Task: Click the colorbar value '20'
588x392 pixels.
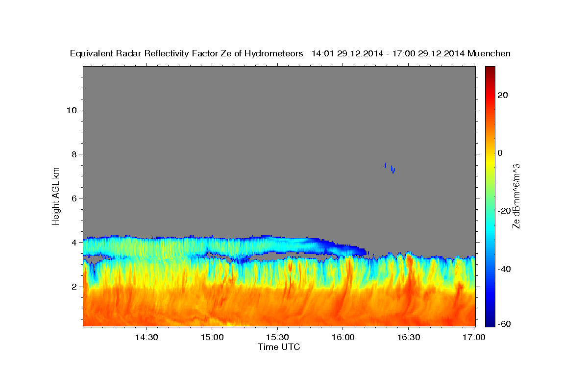Action: pyautogui.click(x=503, y=95)
